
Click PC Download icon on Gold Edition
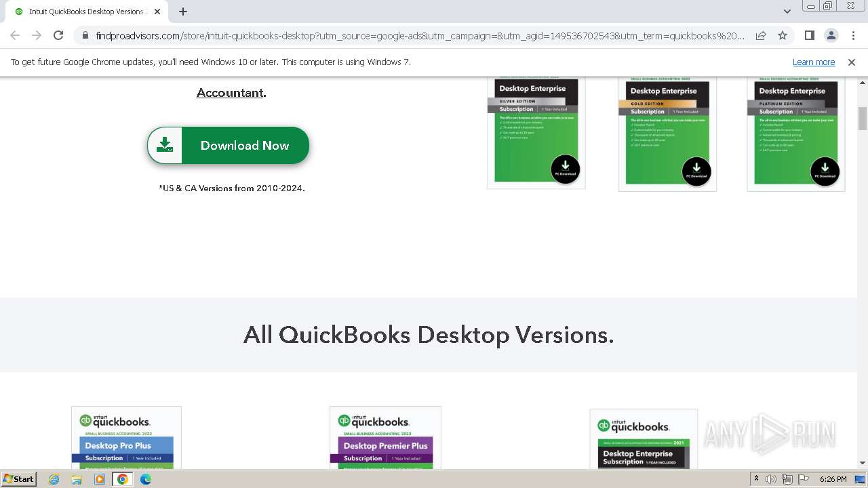(696, 171)
